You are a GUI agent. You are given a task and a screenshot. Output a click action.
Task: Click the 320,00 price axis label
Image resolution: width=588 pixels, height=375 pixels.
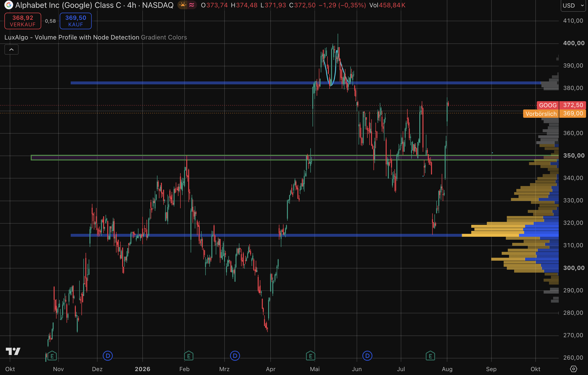[x=573, y=223]
